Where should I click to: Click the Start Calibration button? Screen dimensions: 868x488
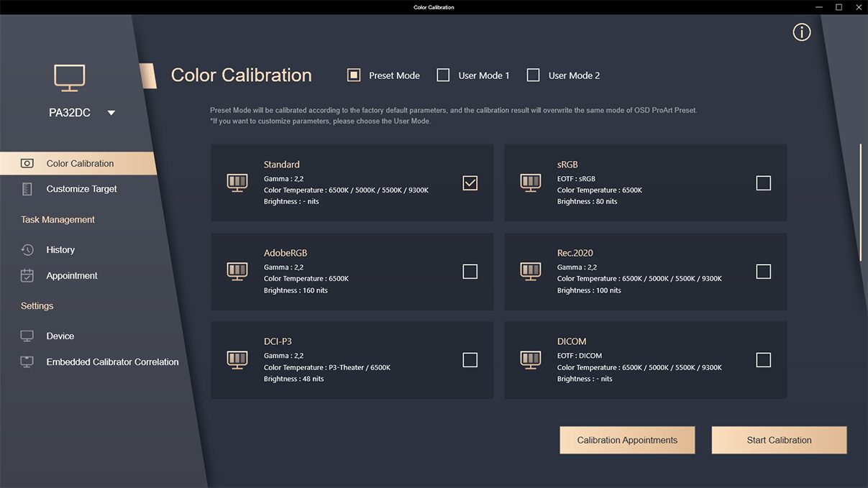pyautogui.click(x=779, y=440)
